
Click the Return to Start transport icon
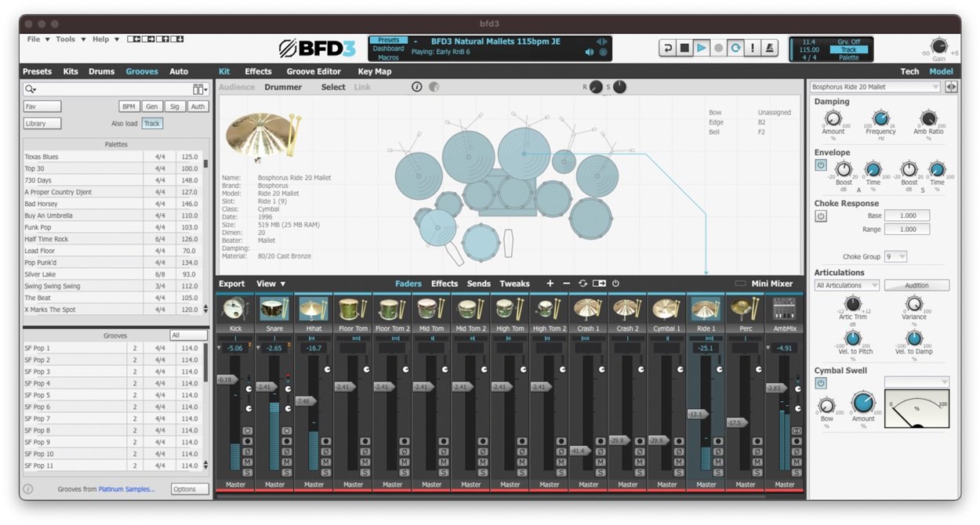point(667,48)
